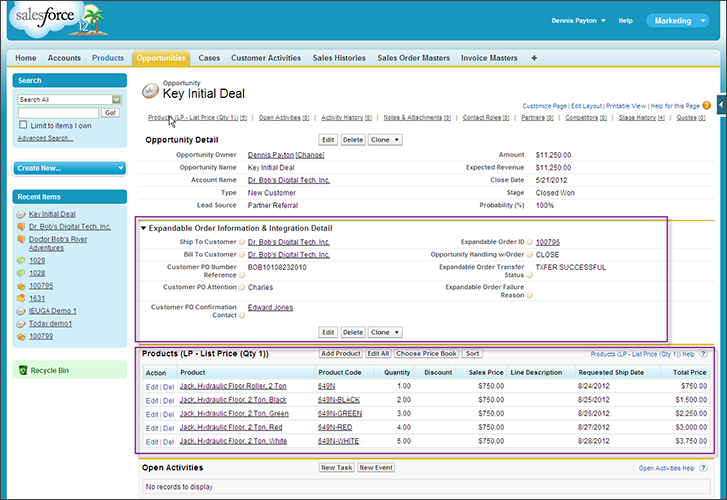The image size is (727, 500).
Task: Open product code 649N-GREEN link
Action: coord(340,413)
